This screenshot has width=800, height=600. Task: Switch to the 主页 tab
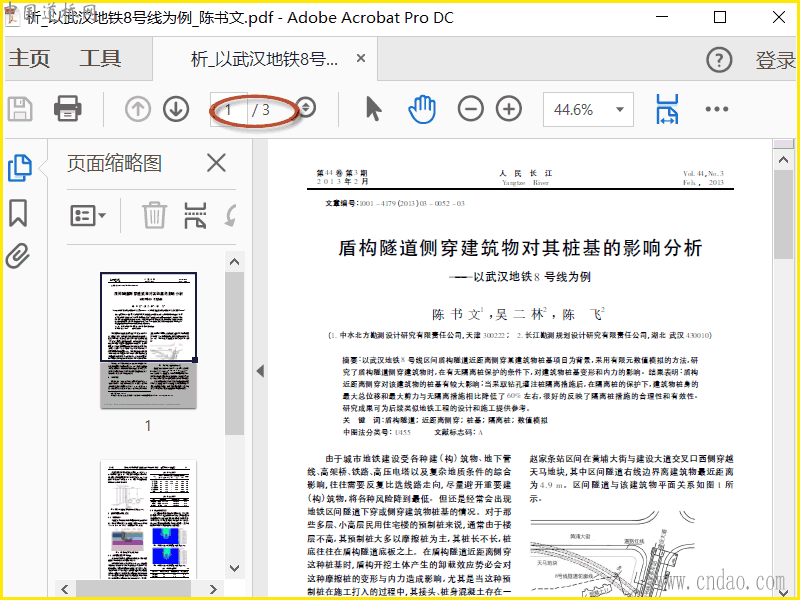(29, 58)
